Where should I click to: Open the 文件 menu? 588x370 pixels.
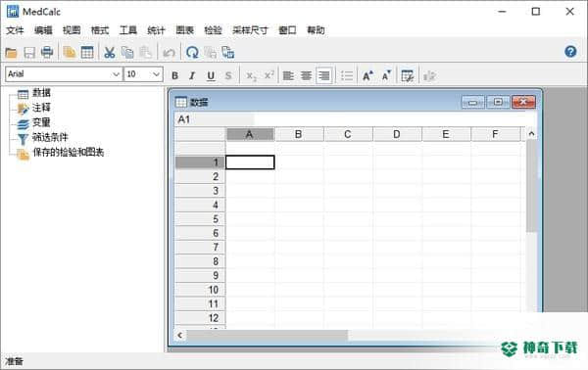15,30
